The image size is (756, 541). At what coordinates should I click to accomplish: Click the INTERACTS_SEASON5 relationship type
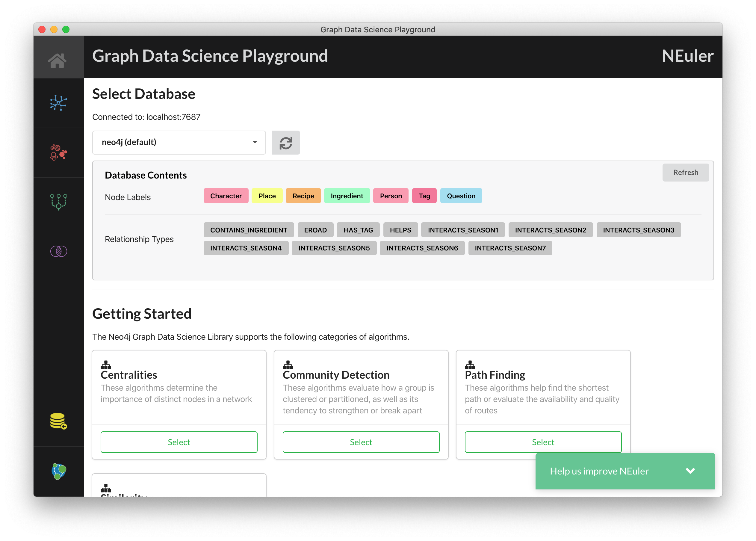coord(334,248)
